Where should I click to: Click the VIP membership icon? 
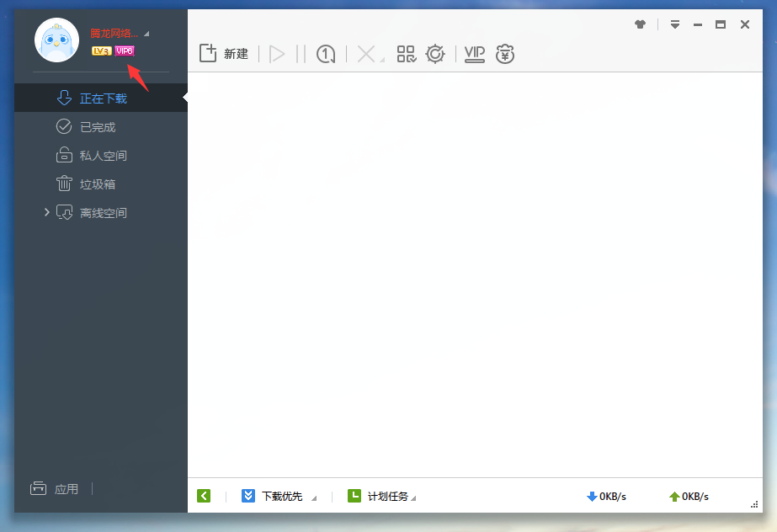474,53
